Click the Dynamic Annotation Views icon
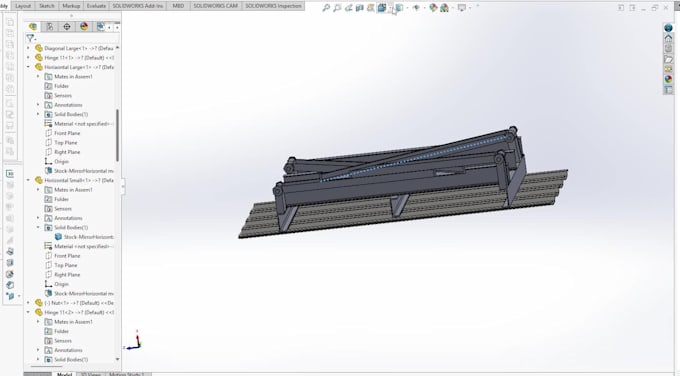This screenshot has height=376, width=680. click(370, 8)
